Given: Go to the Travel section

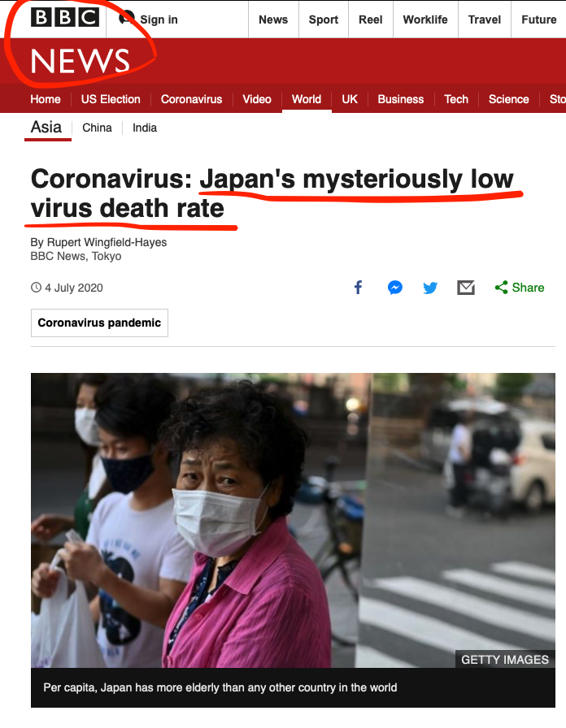Looking at the screenshot, I should coord(484,19).
